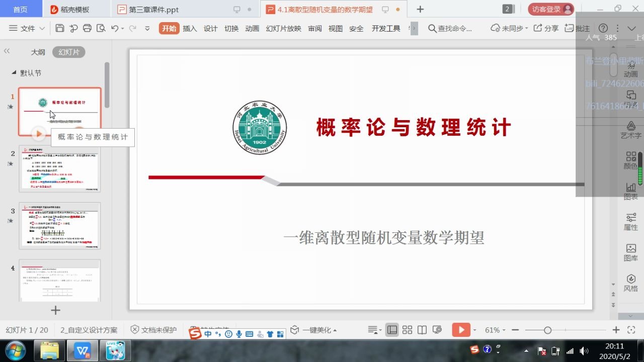Viewport: 644px width, 362px height.
Task: Click the 访客登录 guest login button
Action: point(551,9)
